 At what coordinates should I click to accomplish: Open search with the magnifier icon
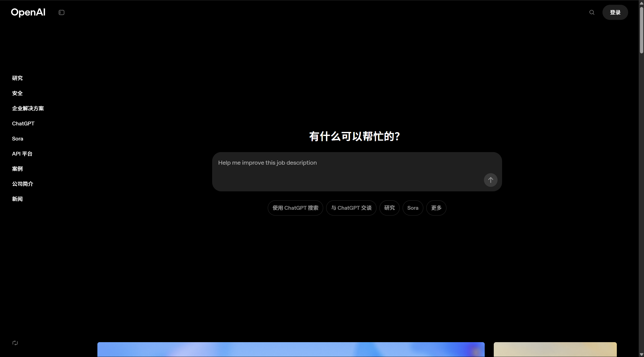pos(592,12)
